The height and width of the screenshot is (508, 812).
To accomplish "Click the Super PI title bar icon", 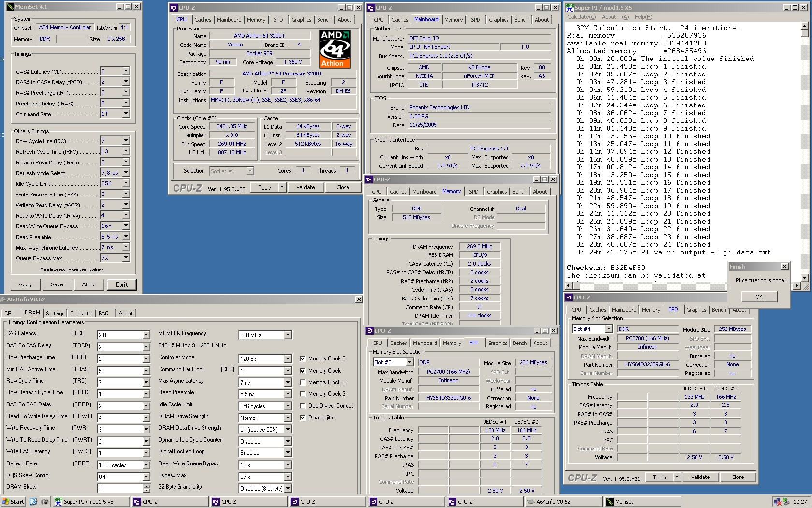I will pyautogui.click(x=570, y=7).
